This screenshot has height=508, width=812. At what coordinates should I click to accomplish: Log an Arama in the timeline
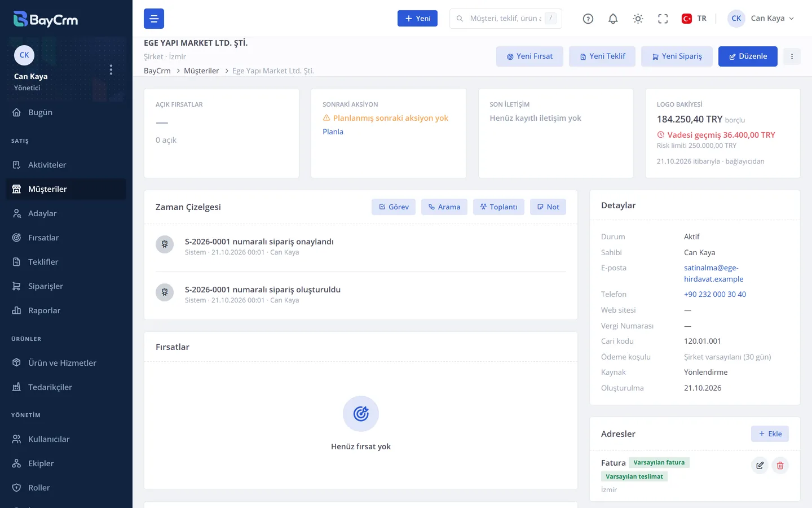tap(444, 207)
